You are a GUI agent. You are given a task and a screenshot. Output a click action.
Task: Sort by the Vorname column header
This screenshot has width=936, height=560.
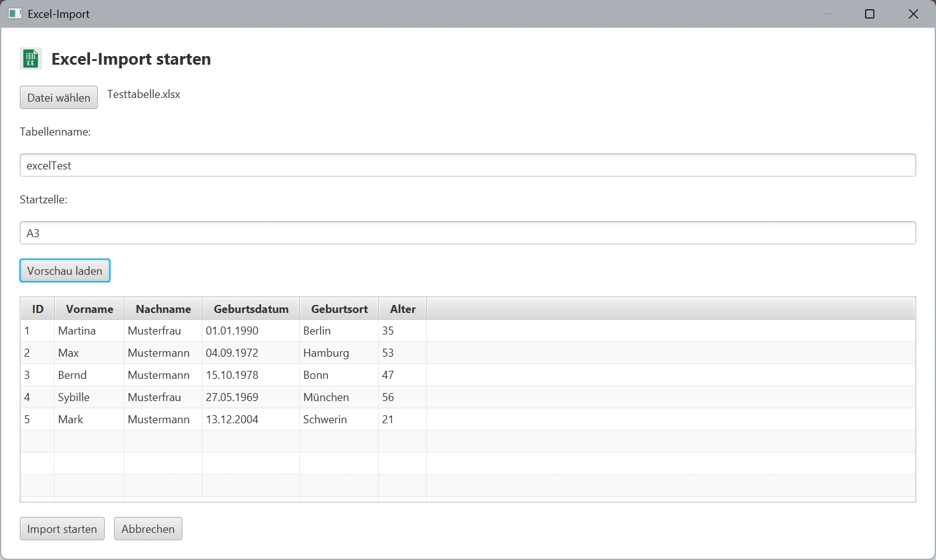89,309
